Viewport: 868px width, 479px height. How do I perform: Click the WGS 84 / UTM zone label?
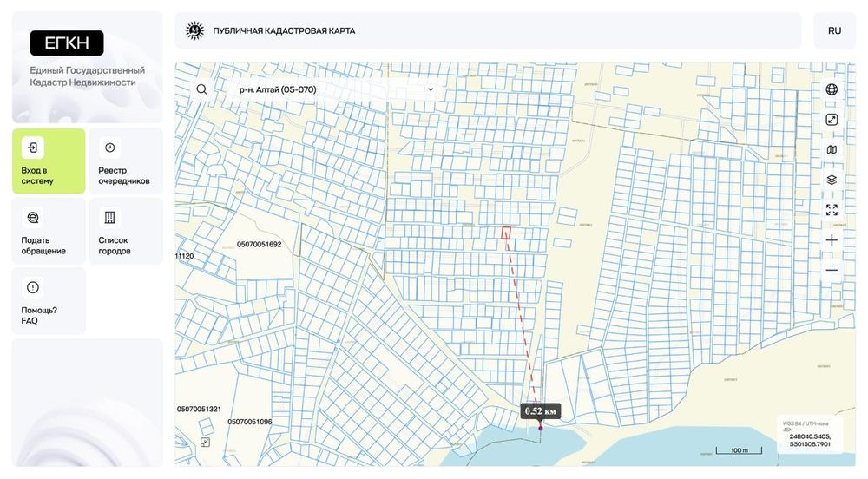[x=806, y=426]
